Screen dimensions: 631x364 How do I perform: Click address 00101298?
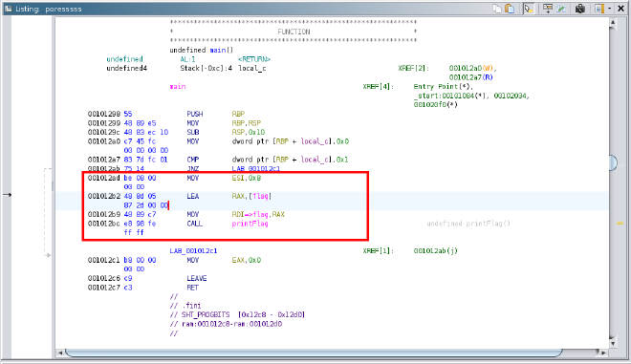pos(104,114)
